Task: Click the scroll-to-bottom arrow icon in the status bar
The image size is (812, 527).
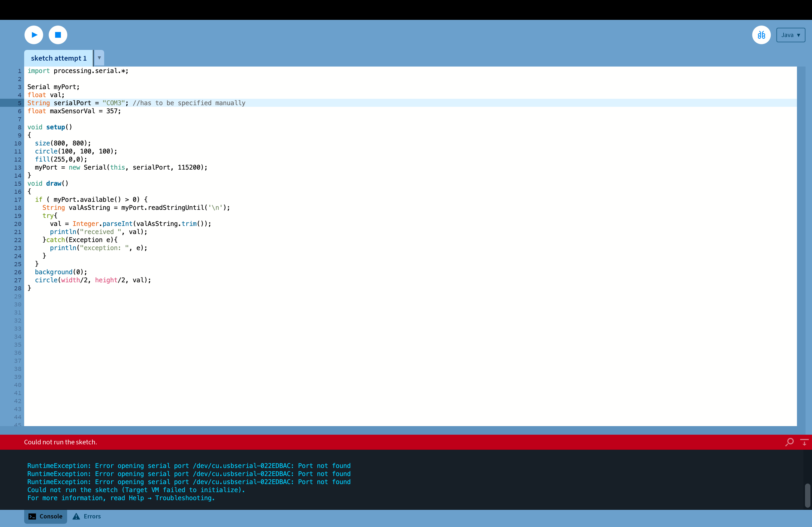Action: click(804, 442)
